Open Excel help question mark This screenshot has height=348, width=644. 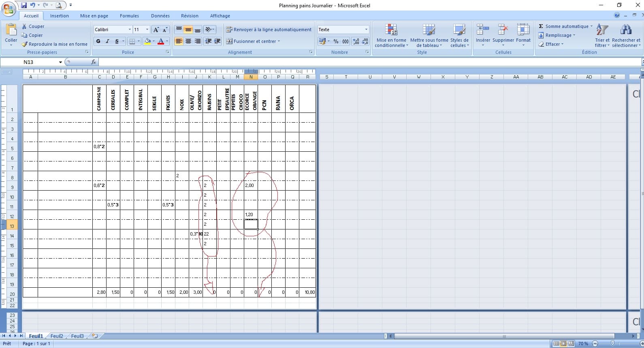[x=617, y=15]
